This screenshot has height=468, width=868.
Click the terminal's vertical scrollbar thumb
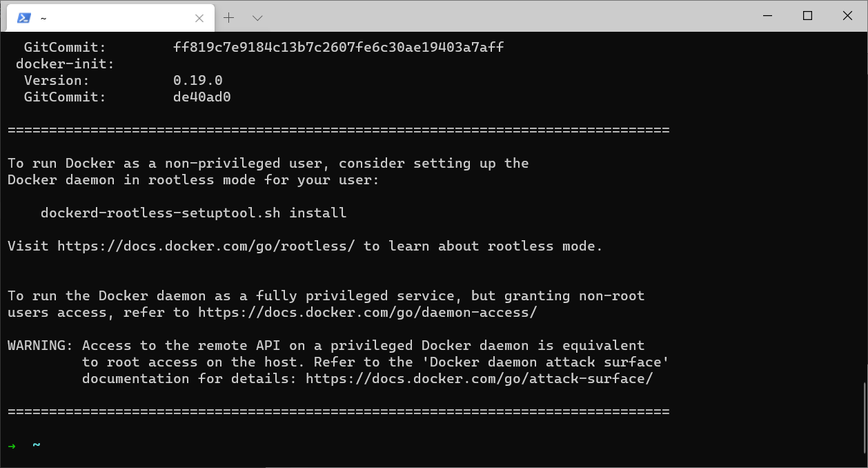pyautogui.click(x=864, y=417)
